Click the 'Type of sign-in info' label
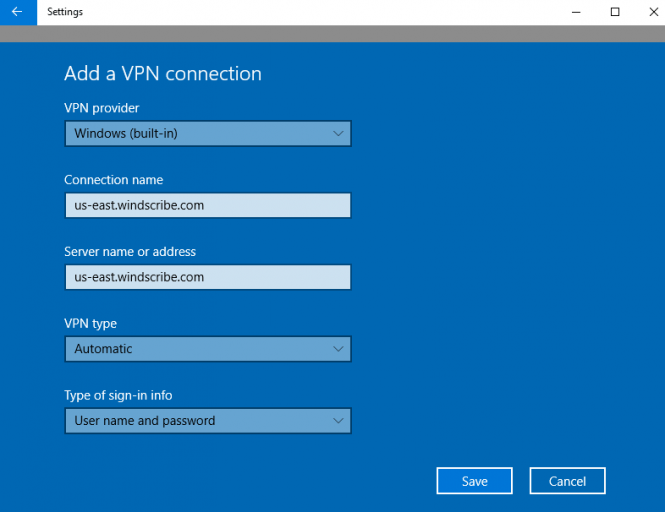 click(x=118, y=395)
